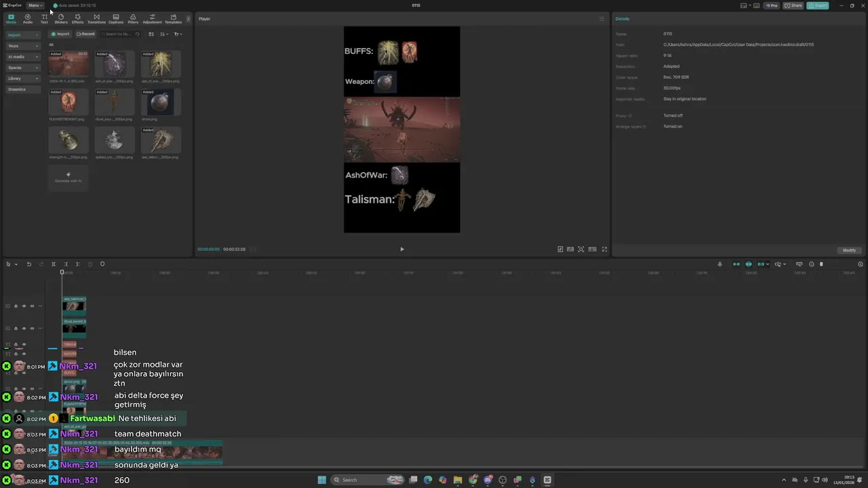Click the Player quality compare icon
The image size is (868, 488).
[x=570, y=249]
